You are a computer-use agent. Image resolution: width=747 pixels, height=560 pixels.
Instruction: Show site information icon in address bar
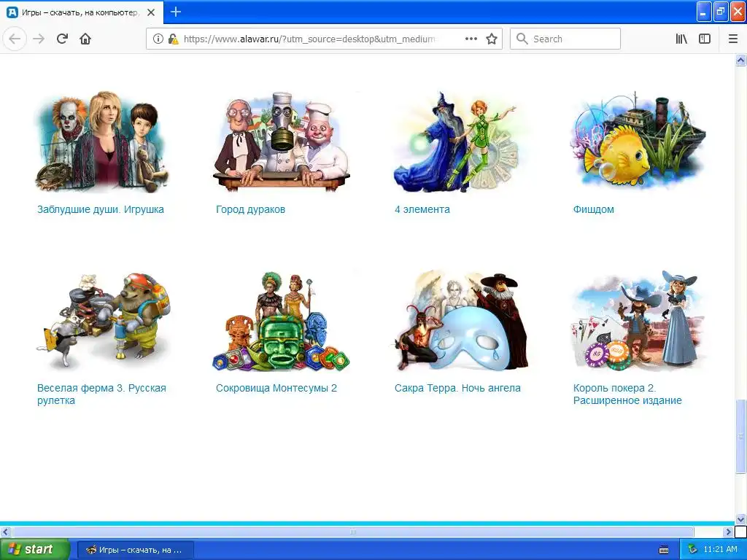tap(158, 39)
